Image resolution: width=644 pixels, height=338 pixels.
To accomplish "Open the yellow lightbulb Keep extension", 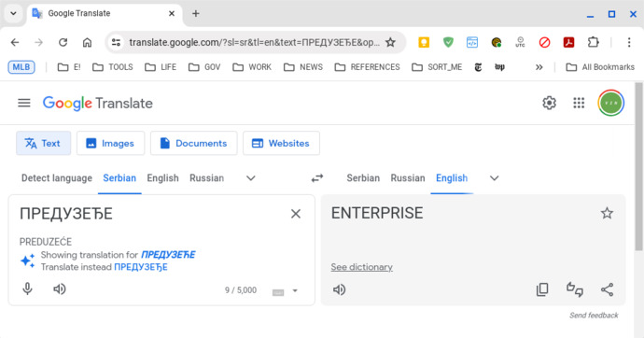I will 424,42.
